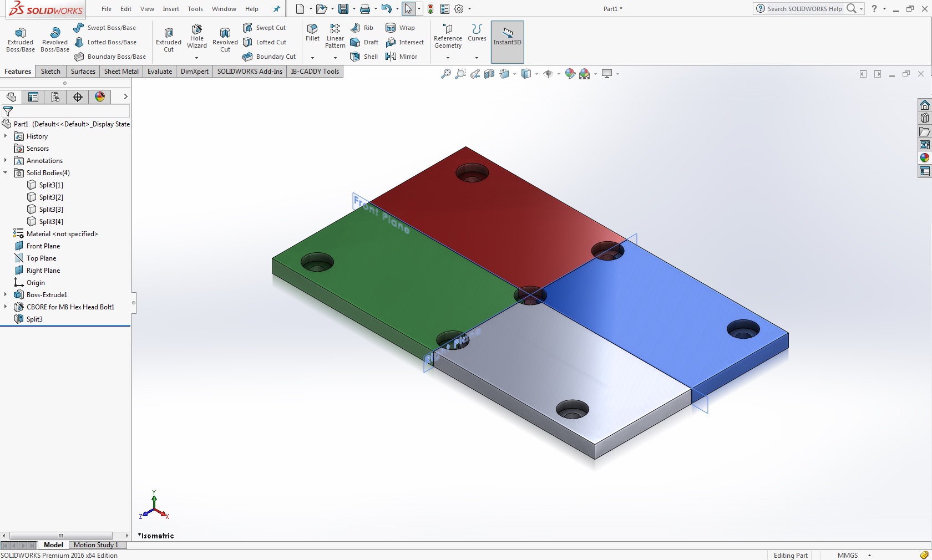Open the Hole Wizard tool
932x560 pixels.
pos(196,37)
